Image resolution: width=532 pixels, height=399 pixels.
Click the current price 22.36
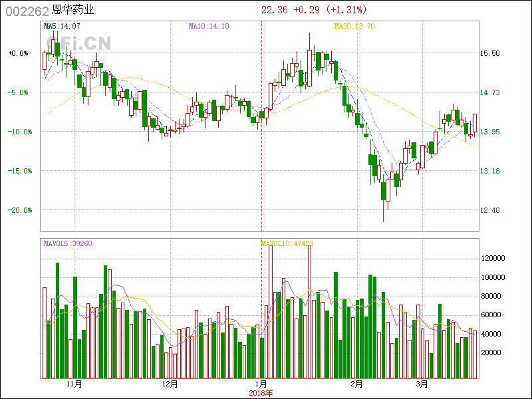275,10
